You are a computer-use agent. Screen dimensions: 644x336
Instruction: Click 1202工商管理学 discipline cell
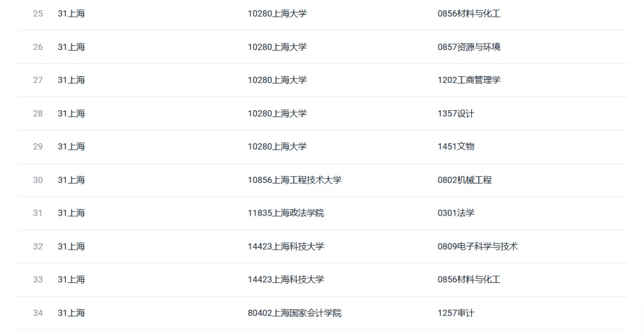(469, 80)
